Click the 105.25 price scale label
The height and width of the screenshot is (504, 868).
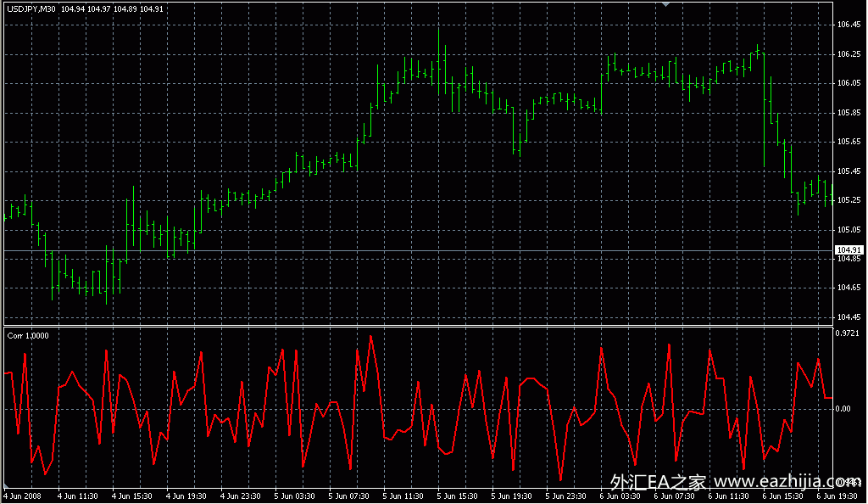coord(849,200)
